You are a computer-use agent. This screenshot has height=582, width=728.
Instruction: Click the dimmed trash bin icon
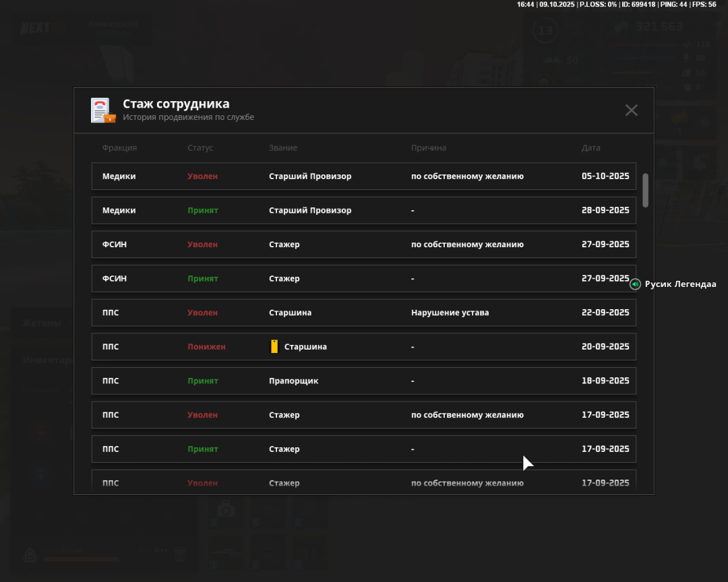(179, 555)
